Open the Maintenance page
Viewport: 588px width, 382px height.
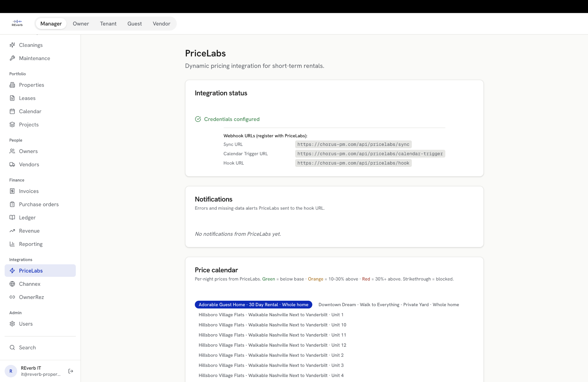coord(40,58)
